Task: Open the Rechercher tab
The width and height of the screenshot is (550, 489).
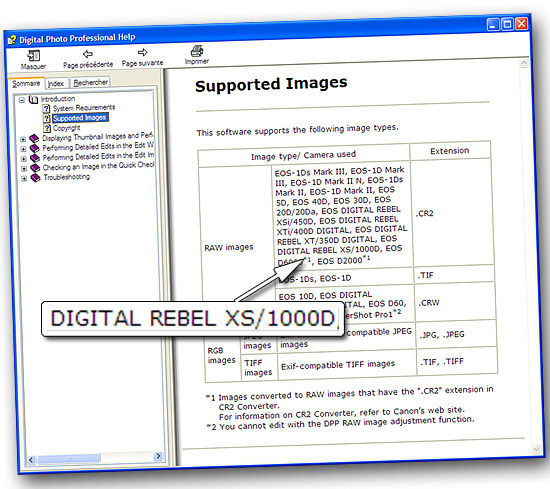Action: coord(90,82)
